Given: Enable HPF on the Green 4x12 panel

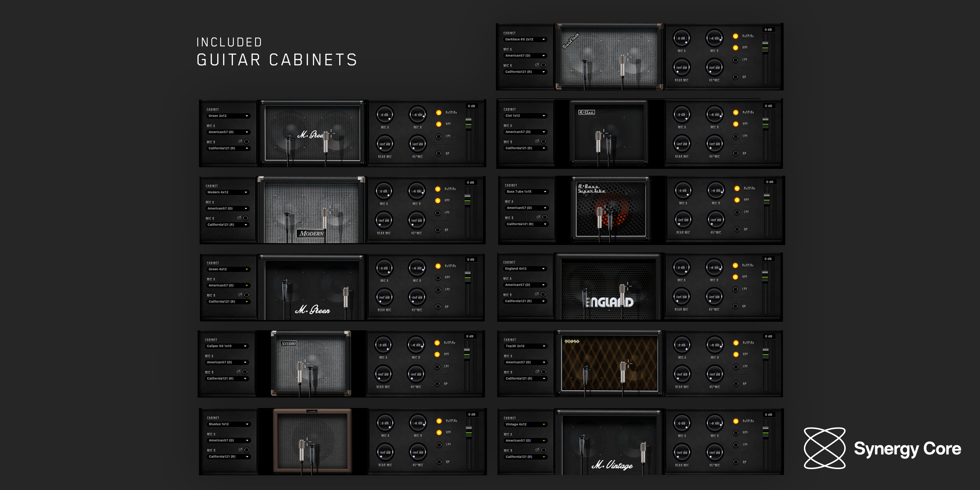Looking at the screenshot, I should click(438, 277).
